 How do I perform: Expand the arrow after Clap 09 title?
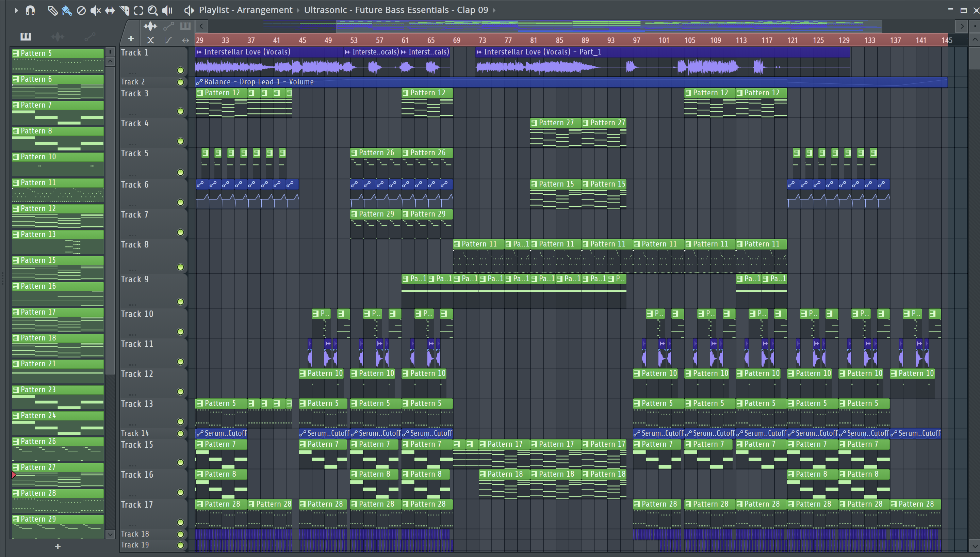(494, 10)
